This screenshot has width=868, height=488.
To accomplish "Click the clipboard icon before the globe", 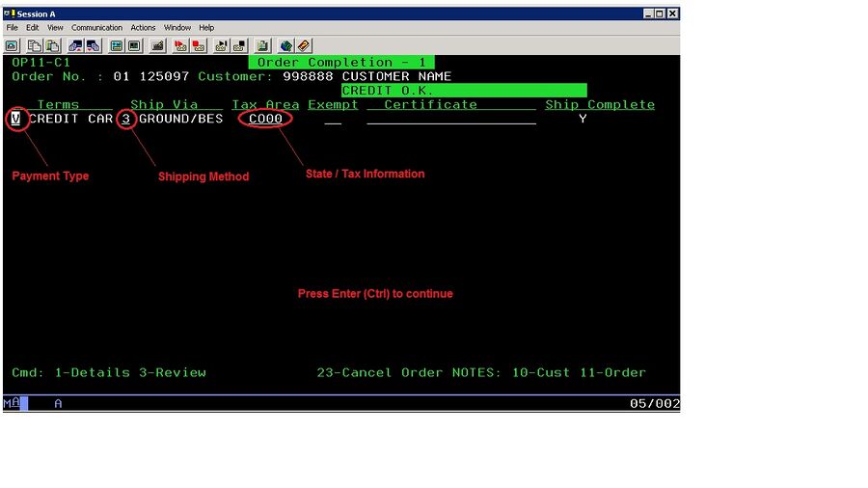I will tap(262, 45).
